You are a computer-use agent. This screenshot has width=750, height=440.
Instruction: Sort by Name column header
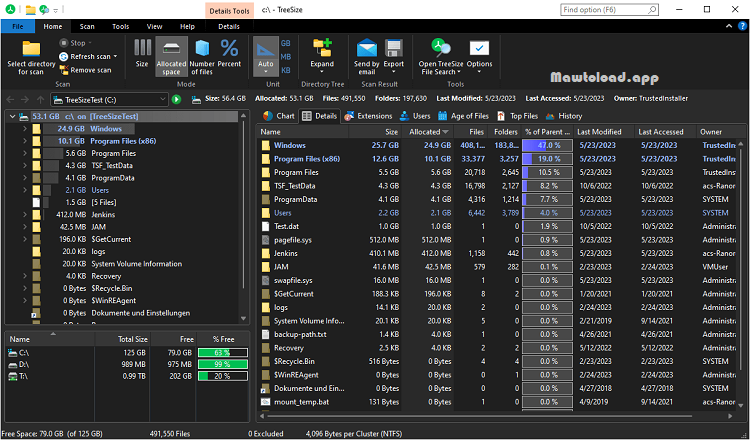click(305, 132)
